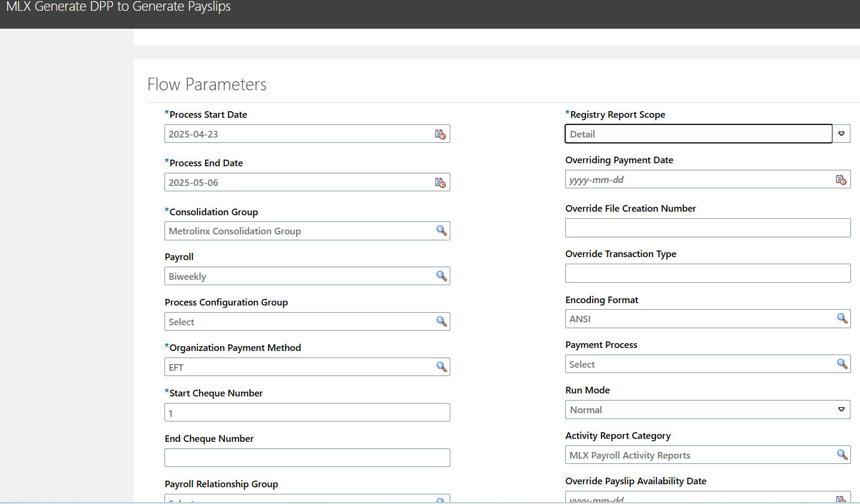
Task: Search Organization Payment Method options
Action: point(441,366)
